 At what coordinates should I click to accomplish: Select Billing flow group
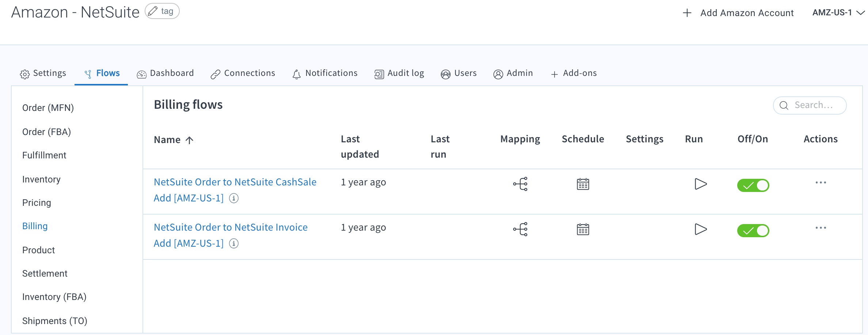click(35, 226)
